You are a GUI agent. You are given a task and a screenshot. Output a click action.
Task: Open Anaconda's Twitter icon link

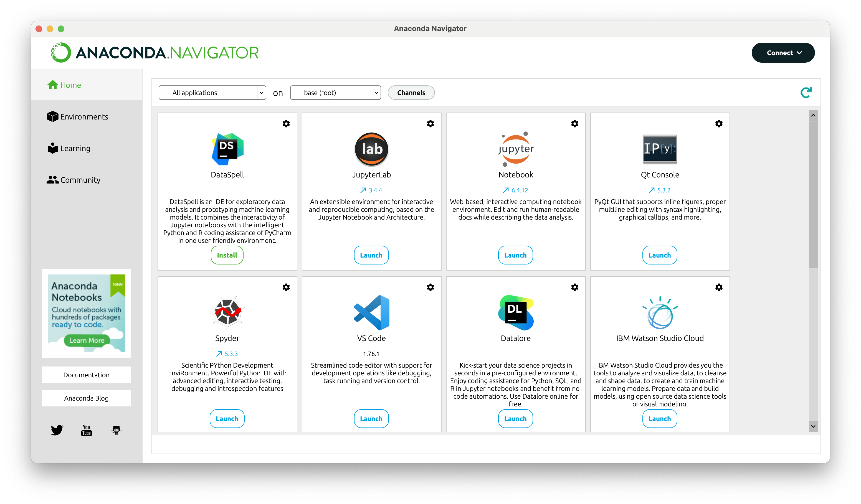[x=57, y=430]
